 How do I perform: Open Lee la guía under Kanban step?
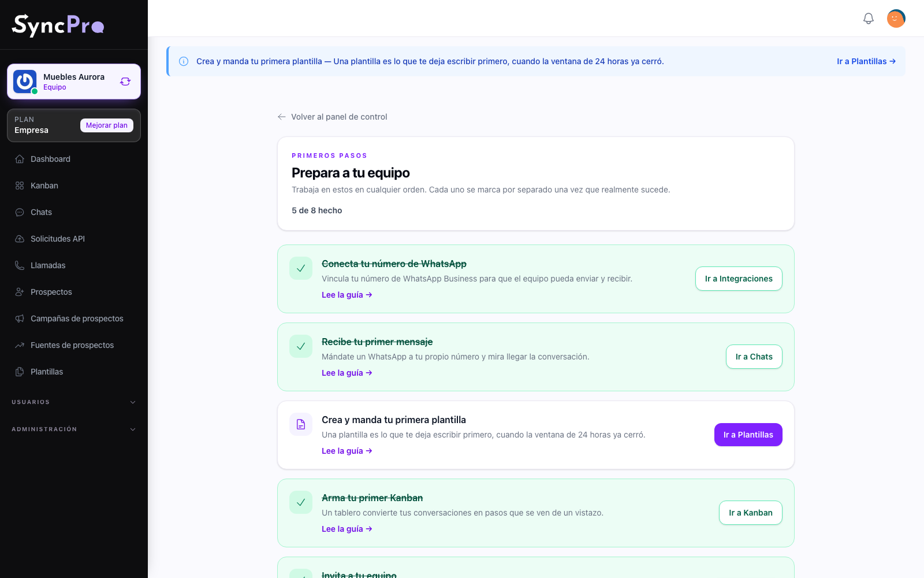[347, 529]
